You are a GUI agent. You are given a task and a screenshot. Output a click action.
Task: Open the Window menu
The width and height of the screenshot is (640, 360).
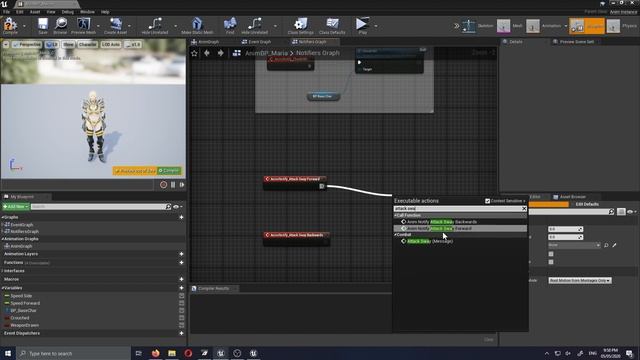[87, 12]
